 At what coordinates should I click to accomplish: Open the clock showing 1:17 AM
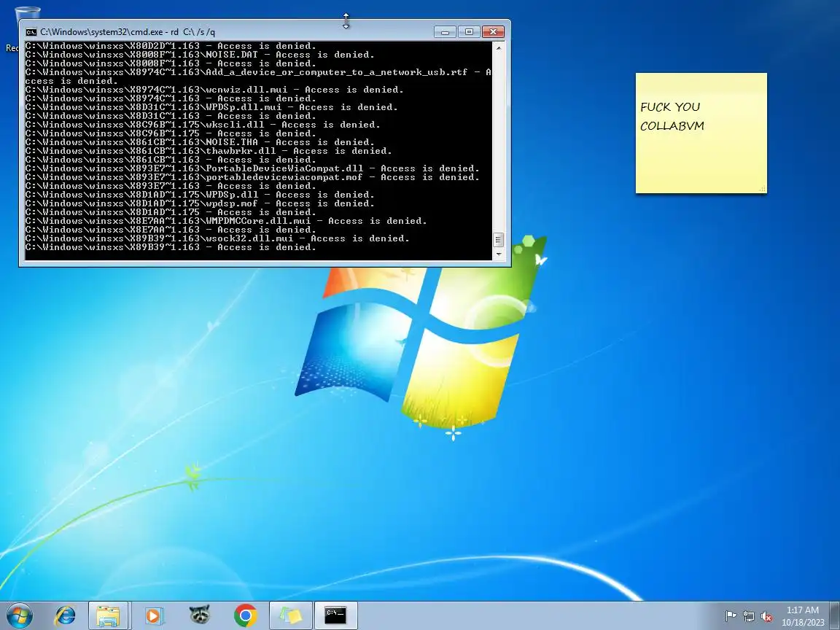pos(803,616)
